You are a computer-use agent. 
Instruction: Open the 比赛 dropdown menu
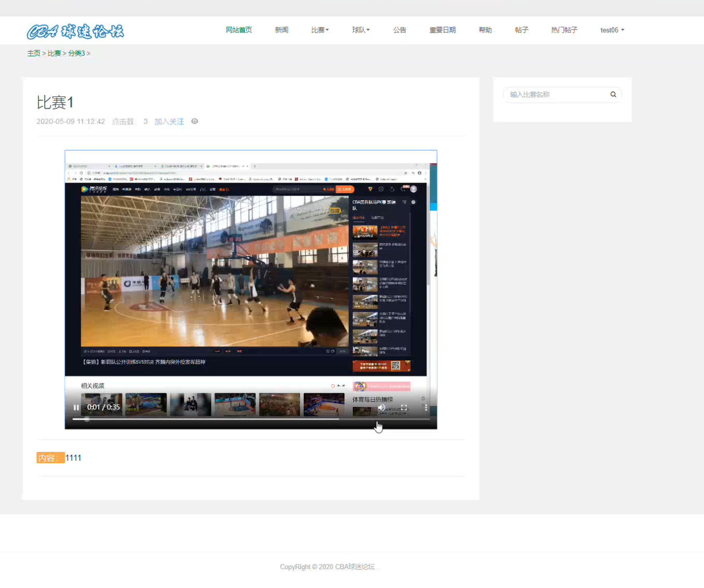tap(319, 30)
